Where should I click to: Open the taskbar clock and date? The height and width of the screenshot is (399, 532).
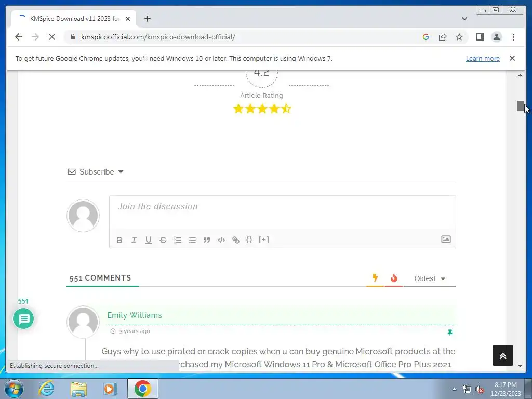pos(506,389)
